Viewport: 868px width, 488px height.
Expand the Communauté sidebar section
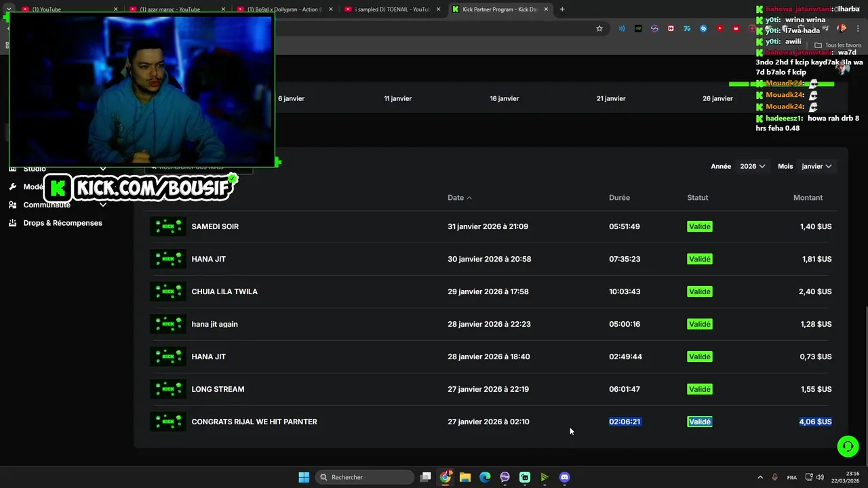pos(103,205)
